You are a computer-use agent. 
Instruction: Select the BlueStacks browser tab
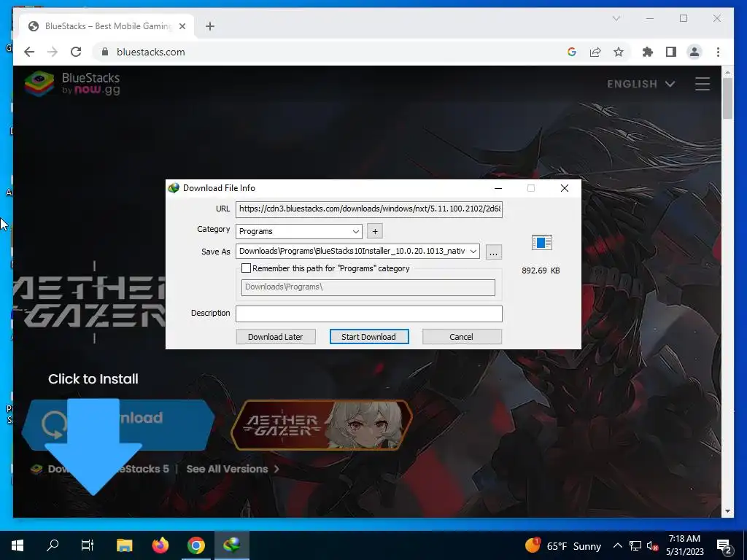pos(107,26)
